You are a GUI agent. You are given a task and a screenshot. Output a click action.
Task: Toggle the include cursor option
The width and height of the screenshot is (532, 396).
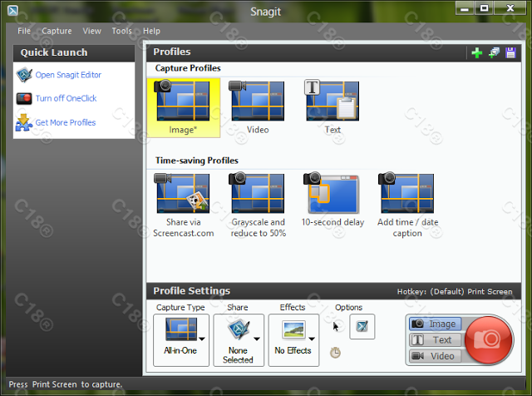(336, 326)
